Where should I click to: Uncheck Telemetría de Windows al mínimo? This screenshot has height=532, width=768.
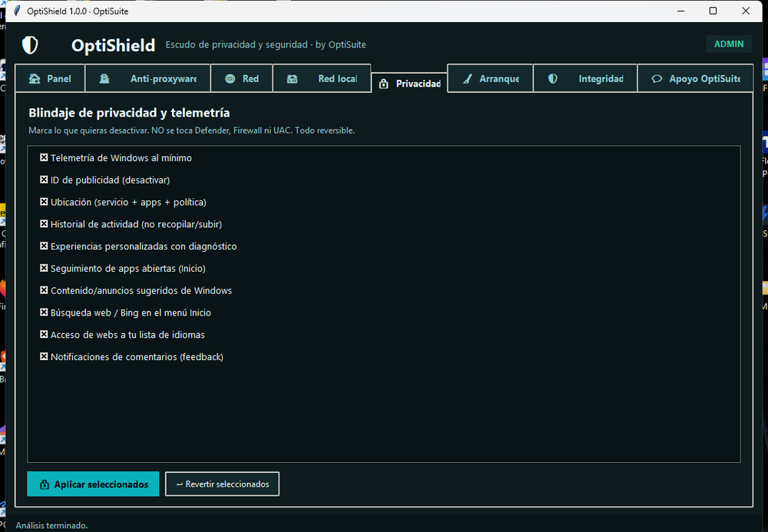(x=44, y=157)
